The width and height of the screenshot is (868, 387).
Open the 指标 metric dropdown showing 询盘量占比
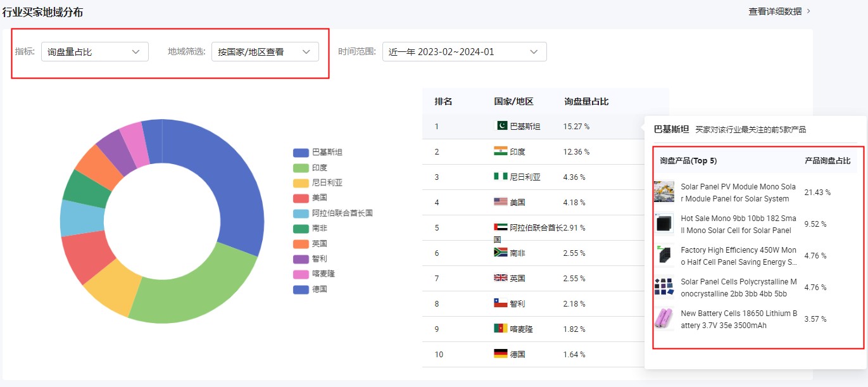(94, 51)
